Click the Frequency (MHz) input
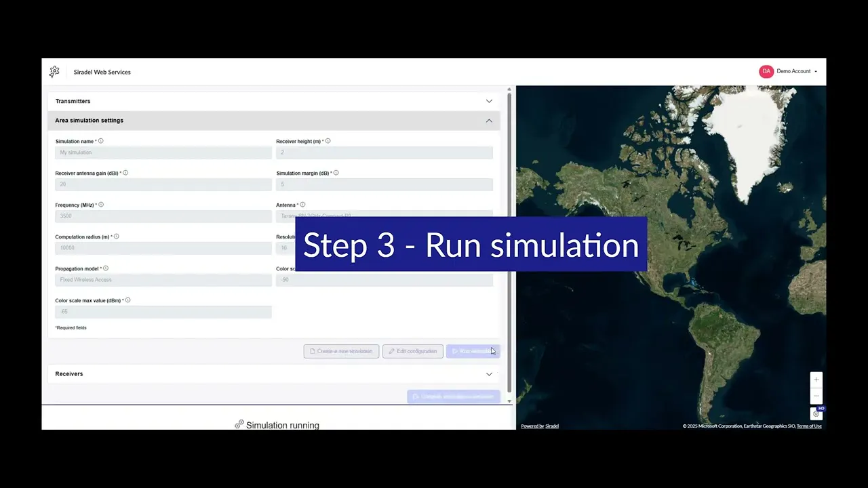The height and width of the screenshot is (488, 868). pyautogui.click(x=163, y=216)
